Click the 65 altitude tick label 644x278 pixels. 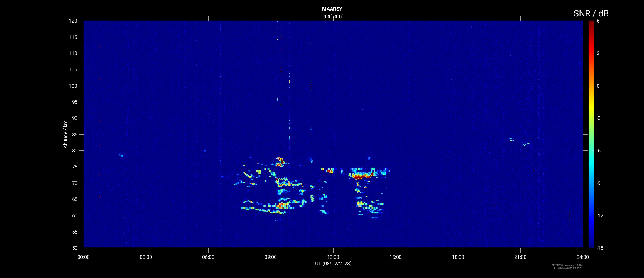pos(74,199)
